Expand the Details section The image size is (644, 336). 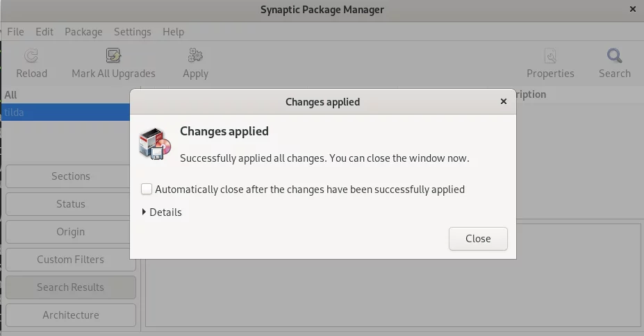tap(161, 212)
